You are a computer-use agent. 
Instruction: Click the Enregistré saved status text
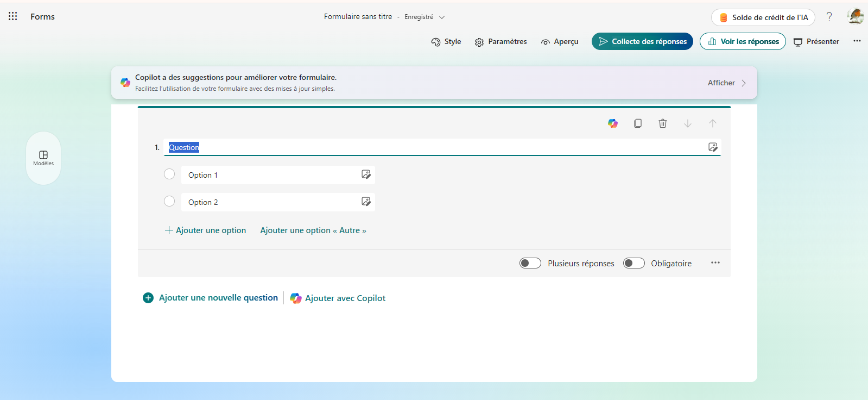pos(419,17)
